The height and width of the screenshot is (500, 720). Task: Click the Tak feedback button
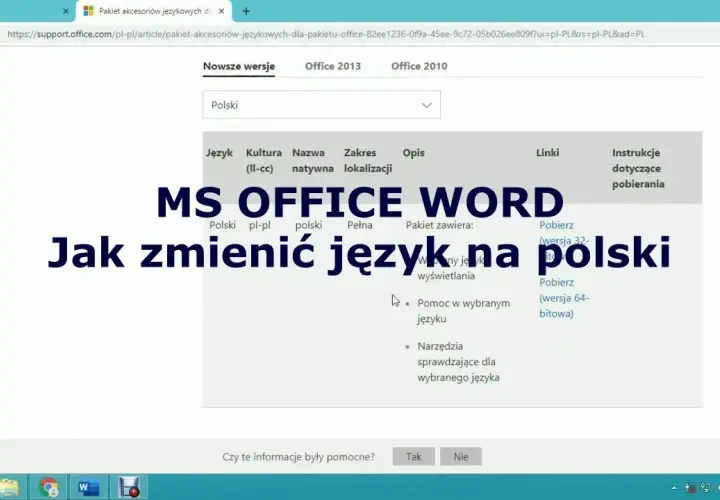[414, 456]
